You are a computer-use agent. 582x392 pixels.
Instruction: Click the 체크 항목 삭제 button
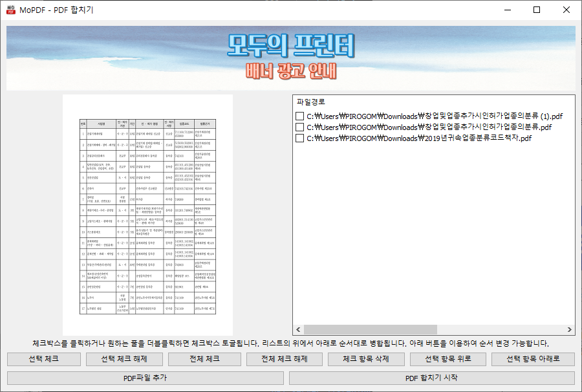[366, 359]
